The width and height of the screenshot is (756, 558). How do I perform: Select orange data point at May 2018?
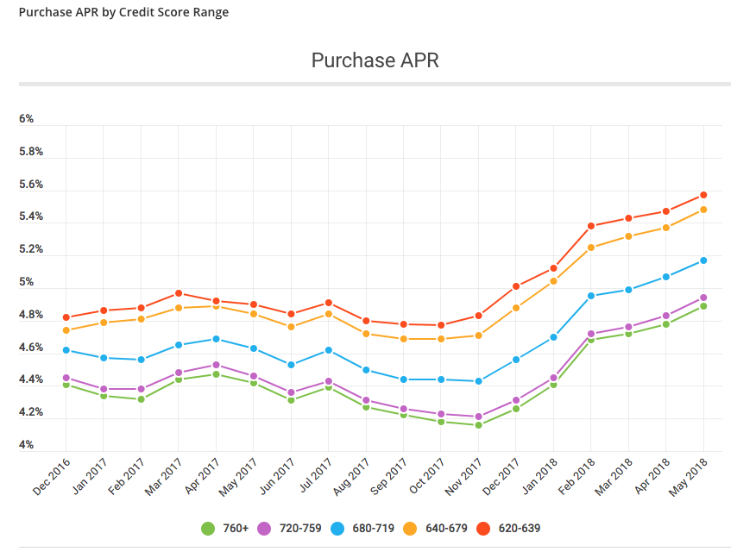tap(703, 210)
